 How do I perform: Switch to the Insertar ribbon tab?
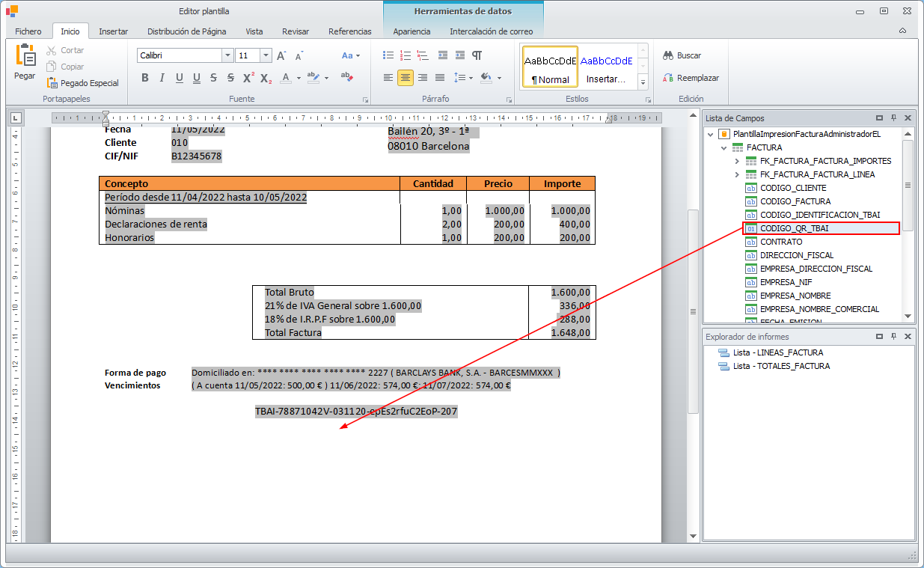click(x=114, y=31)
